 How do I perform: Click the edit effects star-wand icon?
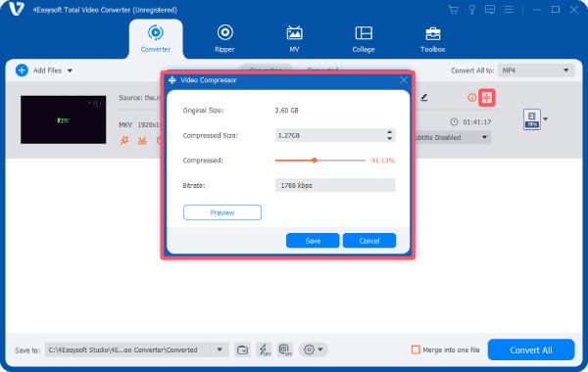[124, 141]
